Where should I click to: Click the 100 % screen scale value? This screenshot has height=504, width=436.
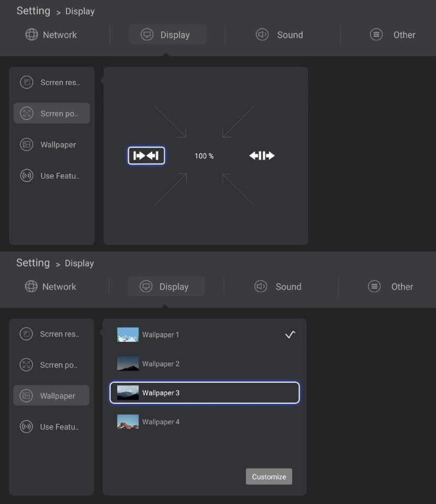(204, 156)
